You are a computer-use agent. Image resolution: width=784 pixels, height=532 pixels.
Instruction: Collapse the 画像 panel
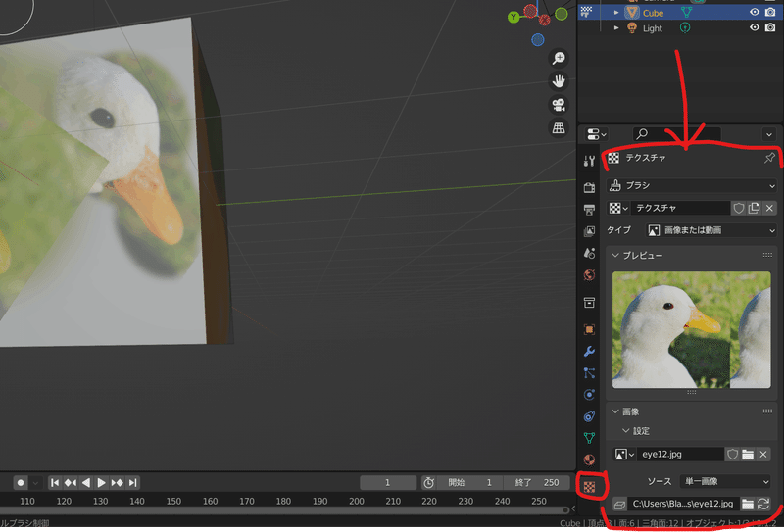pos(615,411)
